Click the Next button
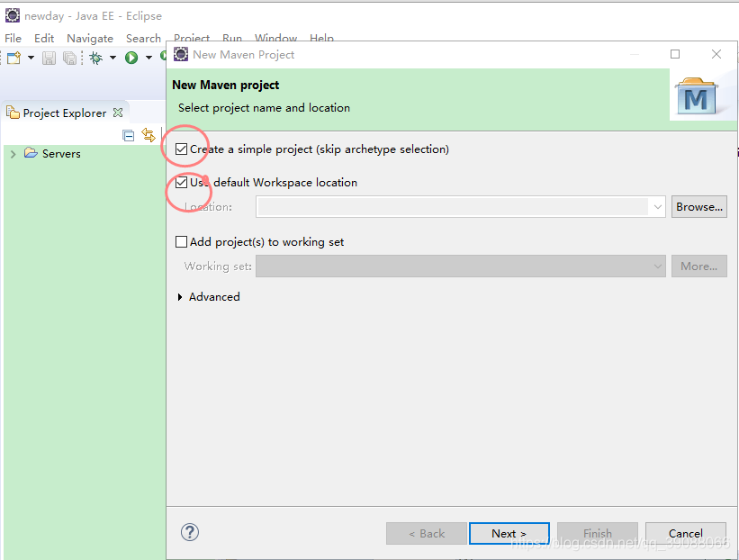 pos(509,534)
